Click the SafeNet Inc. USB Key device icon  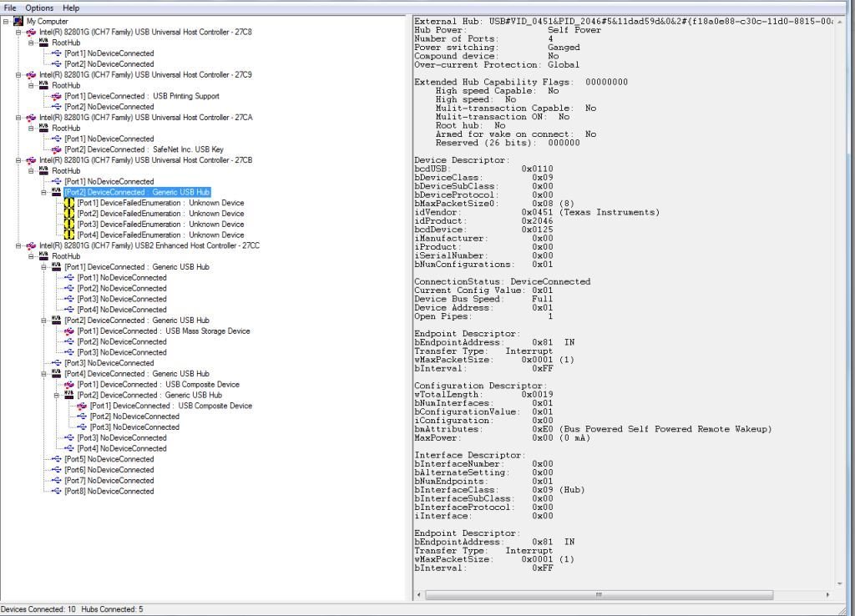point(56,149)
